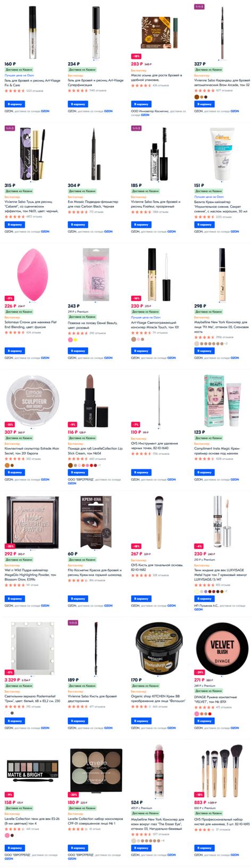The width and height of the screenshot is (252, 868).
Task: Select the pink swatch for Dewal Beauty headband
Action: (x=70, y=339)
